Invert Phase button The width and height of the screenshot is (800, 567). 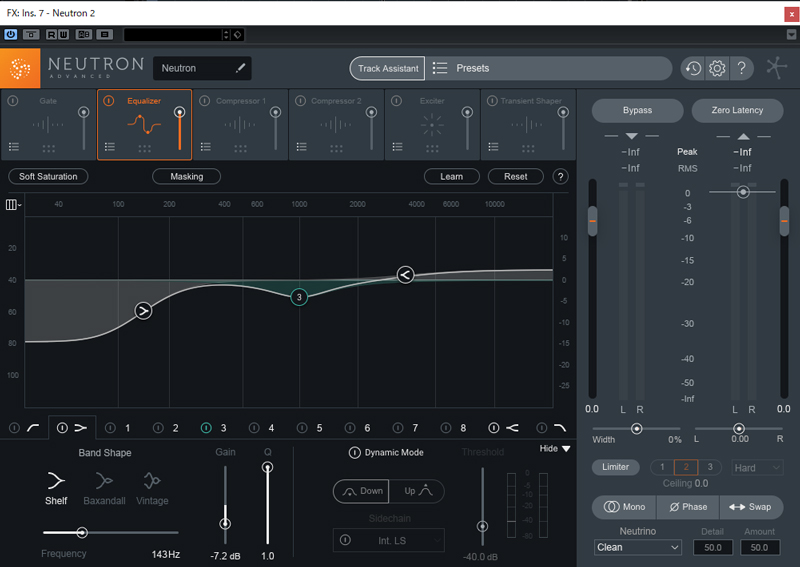[688, 507]
